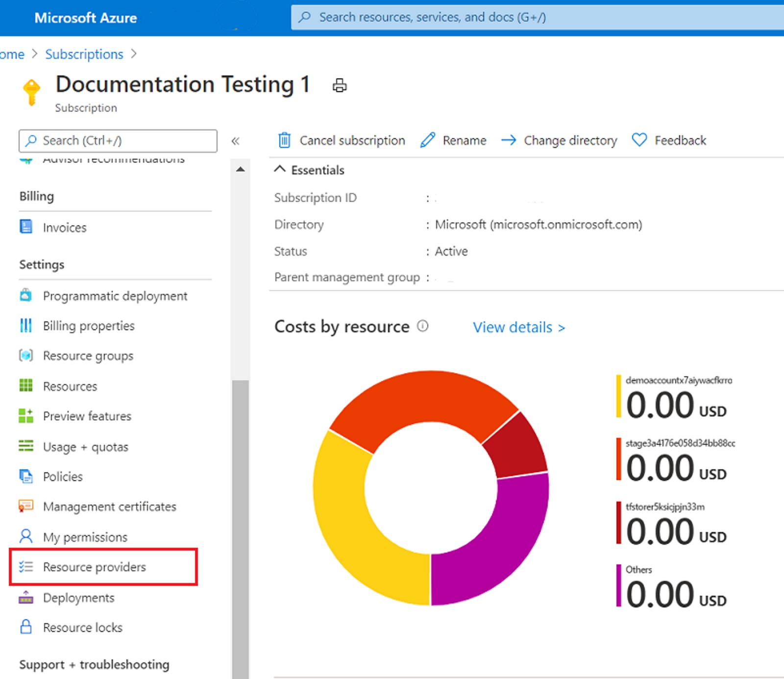Select Preview features in sidebar
The image size is (784, 679).
pos(87,416)
